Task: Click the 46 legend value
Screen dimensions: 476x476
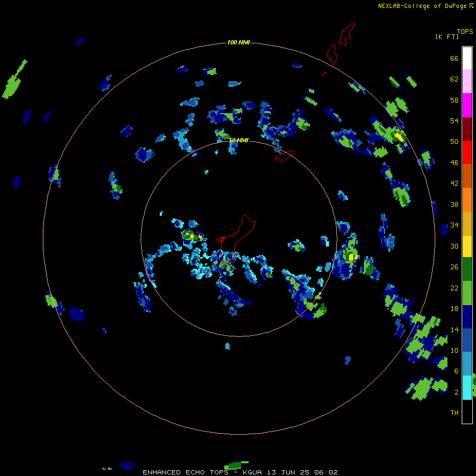Action: pyautogui.click(x=454, y=163)
